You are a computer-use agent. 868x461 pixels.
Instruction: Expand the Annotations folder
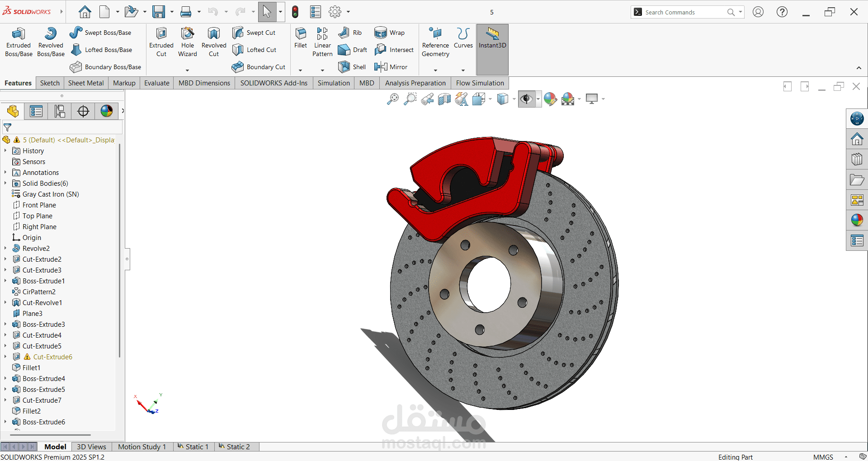point(5,172)
